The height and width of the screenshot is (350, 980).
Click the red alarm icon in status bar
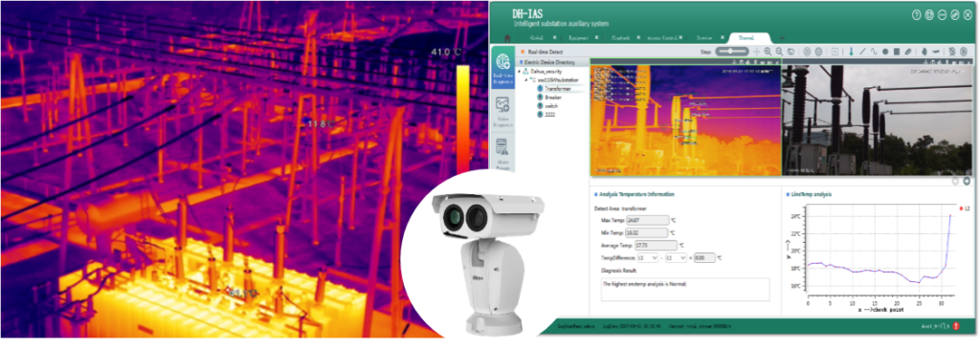957,326
